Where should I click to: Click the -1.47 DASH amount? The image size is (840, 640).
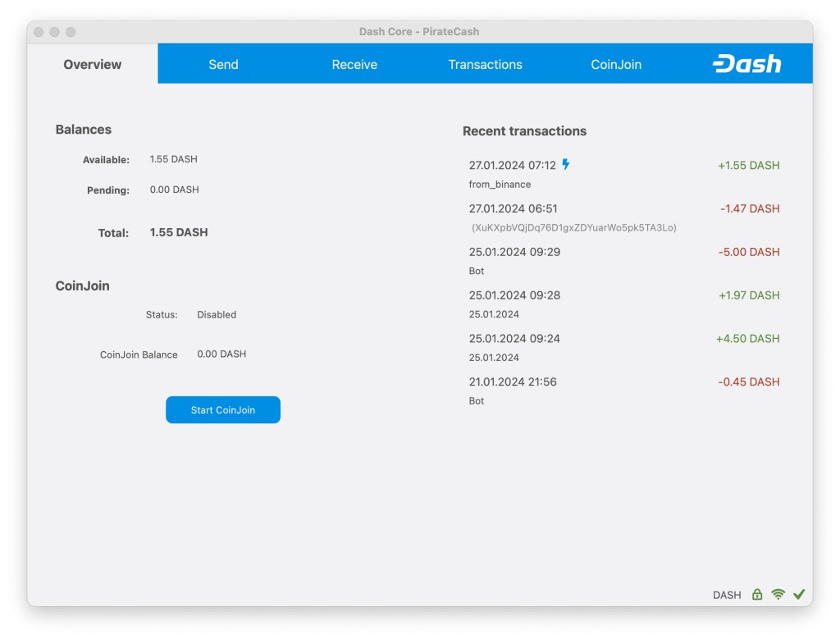point(750,208)
